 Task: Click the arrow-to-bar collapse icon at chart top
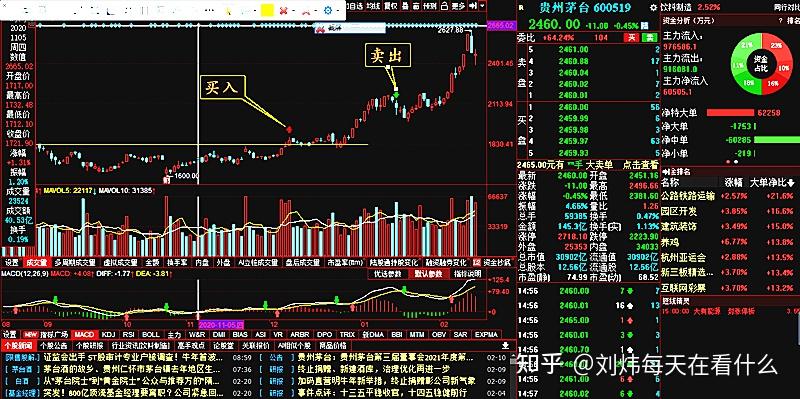point(472,6)
